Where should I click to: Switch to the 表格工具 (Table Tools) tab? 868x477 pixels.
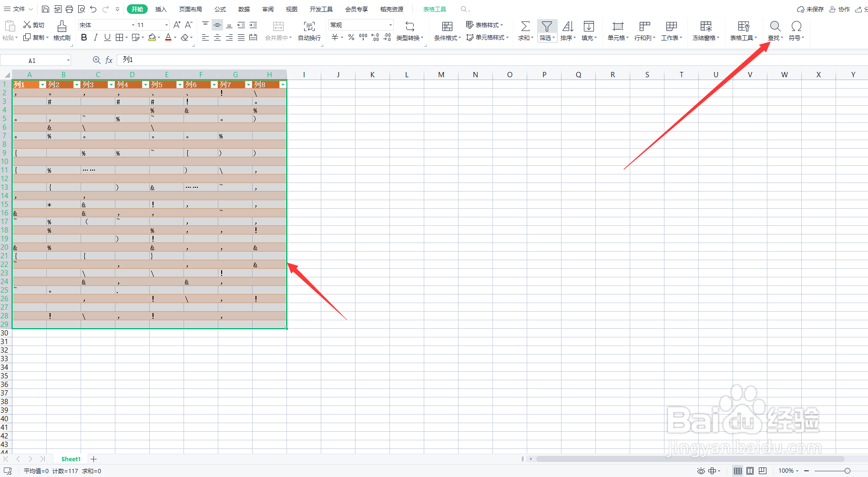pos(435,9)
